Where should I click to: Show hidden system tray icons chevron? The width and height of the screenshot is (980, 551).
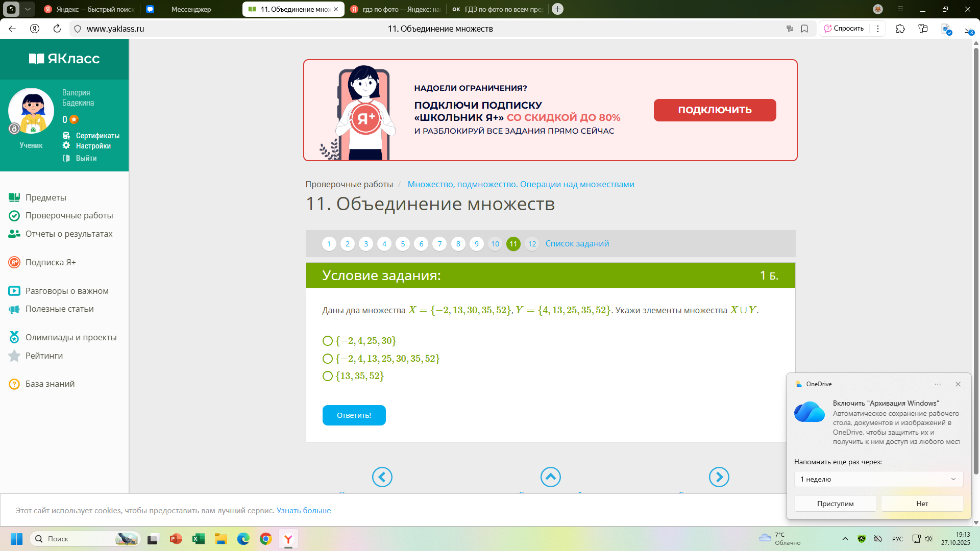tap(845, 539)
